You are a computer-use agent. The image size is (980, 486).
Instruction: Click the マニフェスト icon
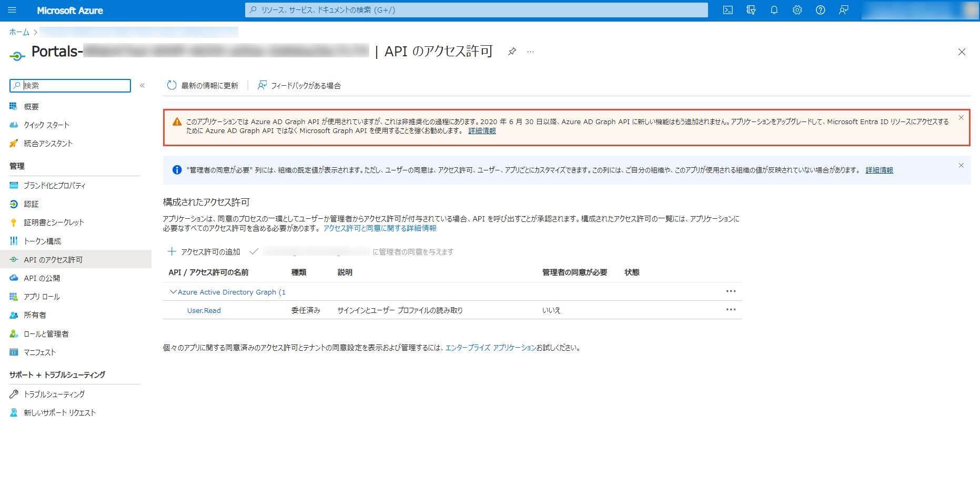[14, 352]
